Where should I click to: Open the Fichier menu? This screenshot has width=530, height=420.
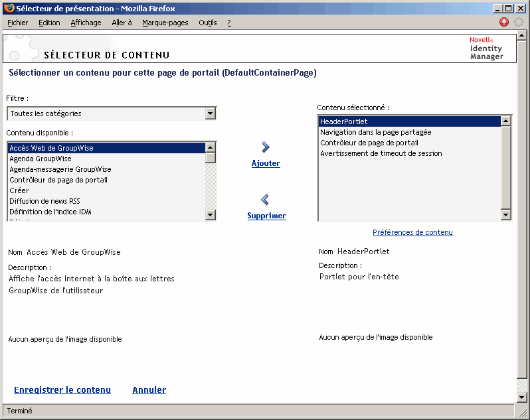click(17, 23)
